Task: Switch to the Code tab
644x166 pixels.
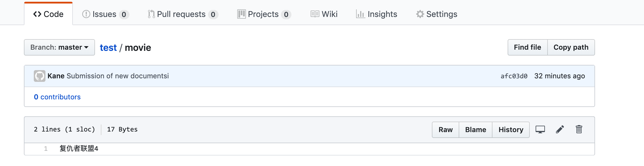Action: click(48, 14)
